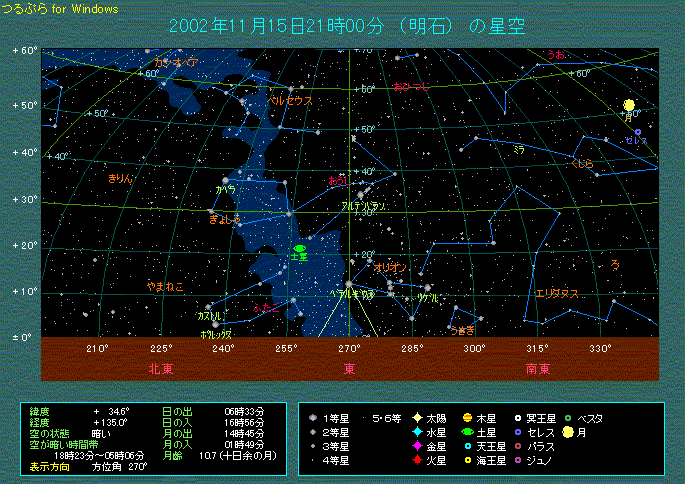Viewport: 685px width, 484px height.
Task: Click the 東 direction label on horizon
Action: click(349, 368)
